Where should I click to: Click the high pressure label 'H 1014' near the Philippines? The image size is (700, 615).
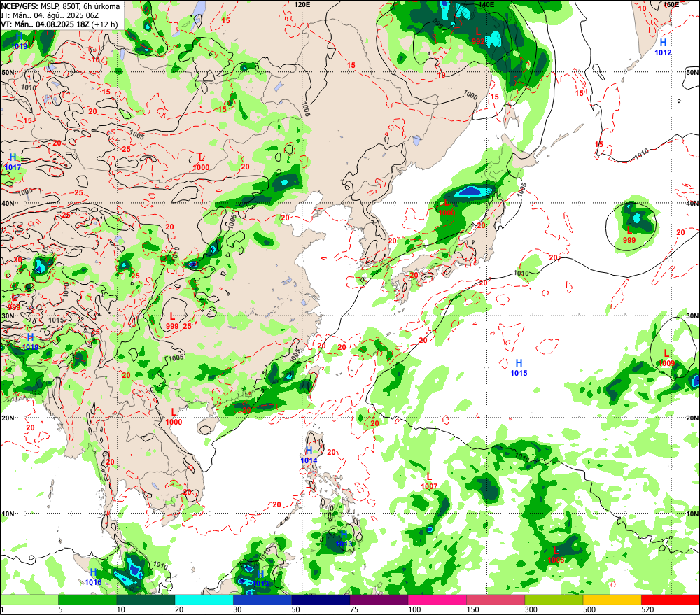click(309, 455)
